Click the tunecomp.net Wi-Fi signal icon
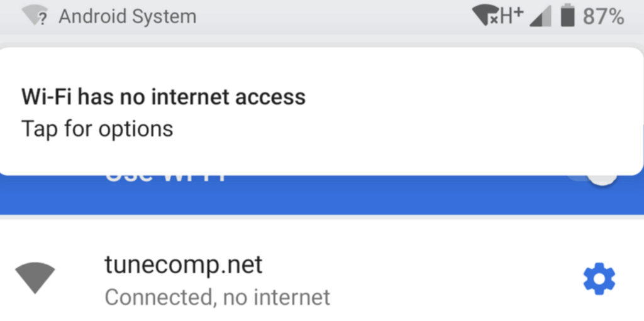 click(x=35, y=278)
